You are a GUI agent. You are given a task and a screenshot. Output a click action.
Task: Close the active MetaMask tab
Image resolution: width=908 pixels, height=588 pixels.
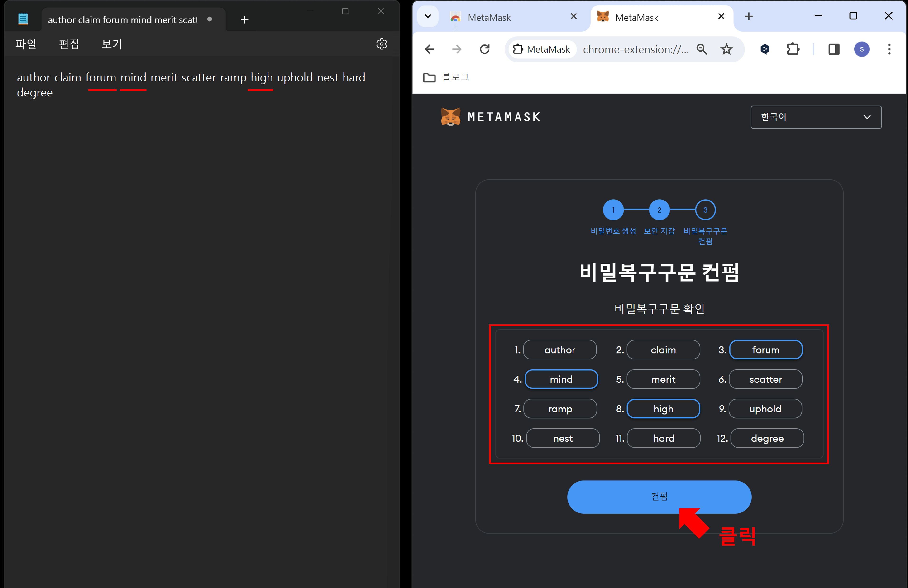(x=721, y=16)
